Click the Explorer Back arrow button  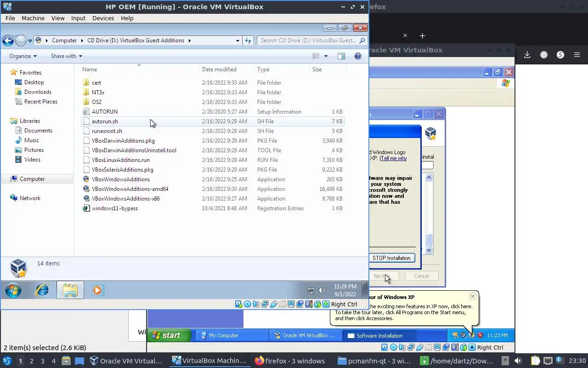click(8, 40)
